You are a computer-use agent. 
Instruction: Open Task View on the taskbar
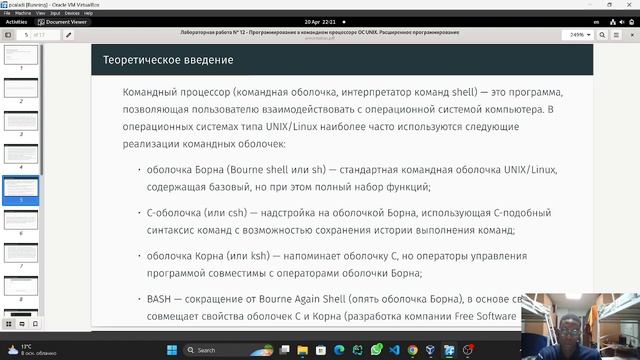[x=284, y=350]
